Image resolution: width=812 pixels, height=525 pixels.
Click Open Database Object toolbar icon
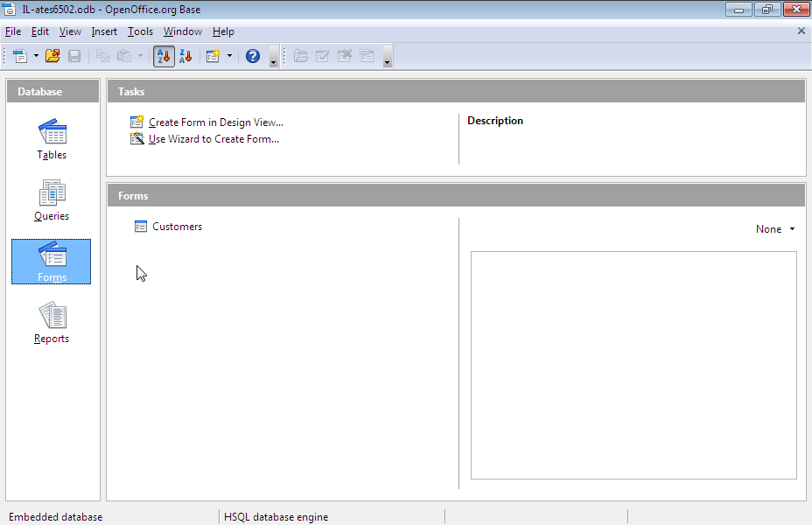click(301, 56)
